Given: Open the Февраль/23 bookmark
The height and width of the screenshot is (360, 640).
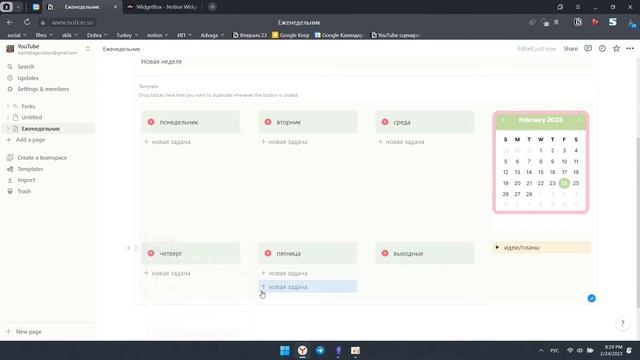Looking at the screenshot, I should (x=250, y=35).
